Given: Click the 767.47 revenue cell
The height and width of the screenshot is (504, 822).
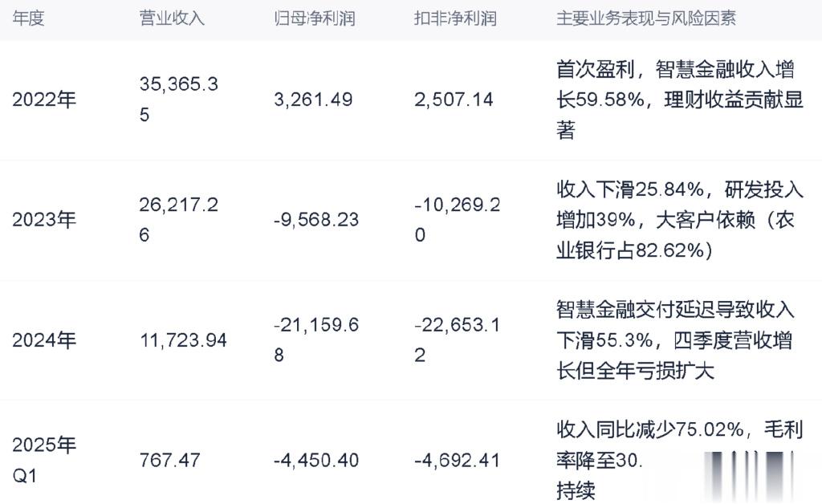Looking at the screenshot, I should click(x=170, y=460).
